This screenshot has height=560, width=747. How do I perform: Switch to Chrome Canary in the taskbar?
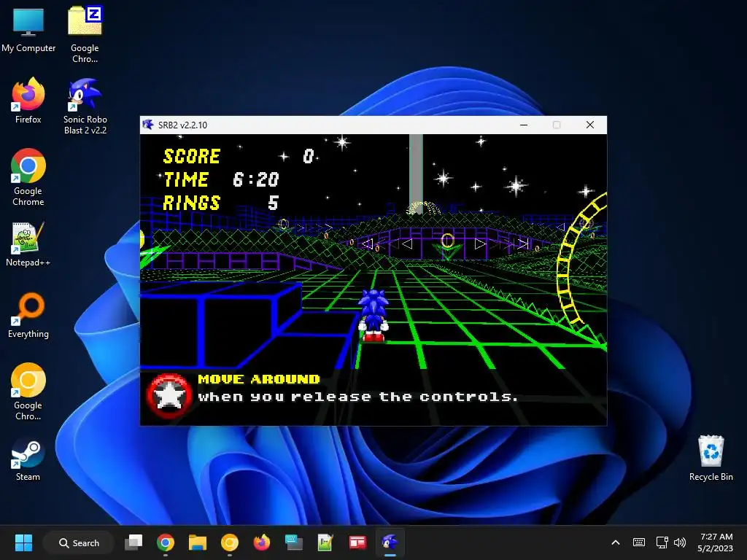230,542
